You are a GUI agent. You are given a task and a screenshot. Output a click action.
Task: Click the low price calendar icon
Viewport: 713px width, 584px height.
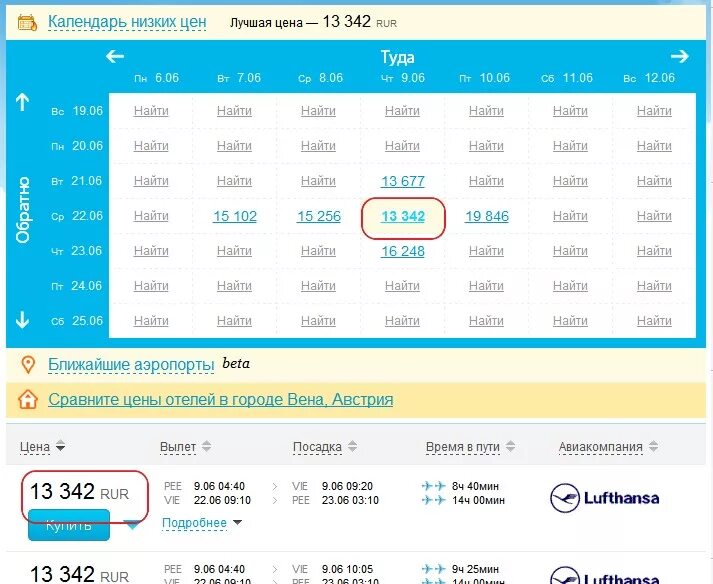click(x=27, y=22)
